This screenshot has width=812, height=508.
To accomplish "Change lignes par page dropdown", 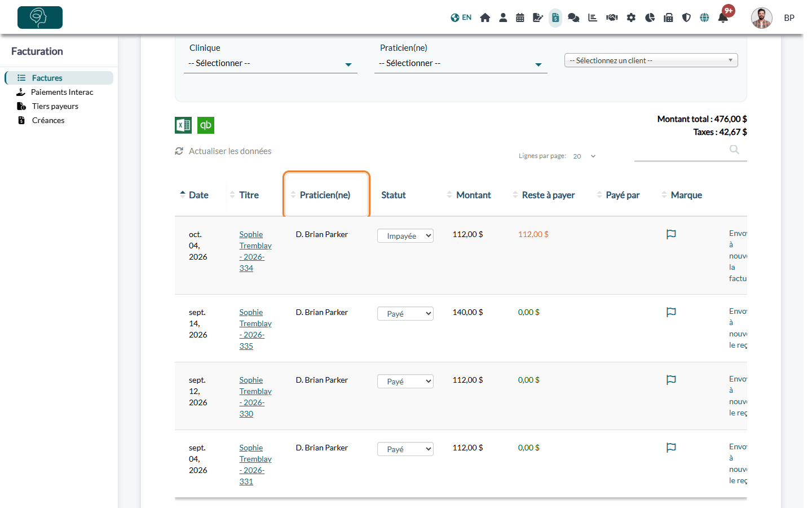I will (x=584, y=156).
